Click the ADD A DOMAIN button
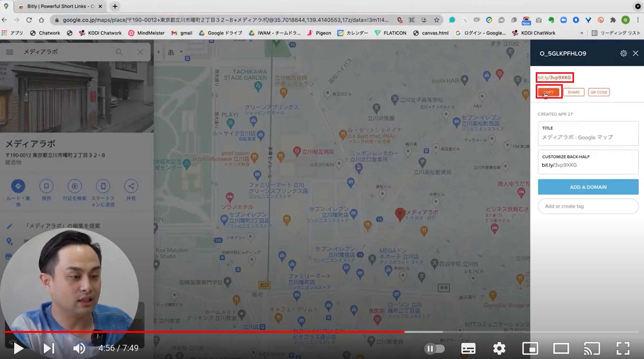 [588, 187]
